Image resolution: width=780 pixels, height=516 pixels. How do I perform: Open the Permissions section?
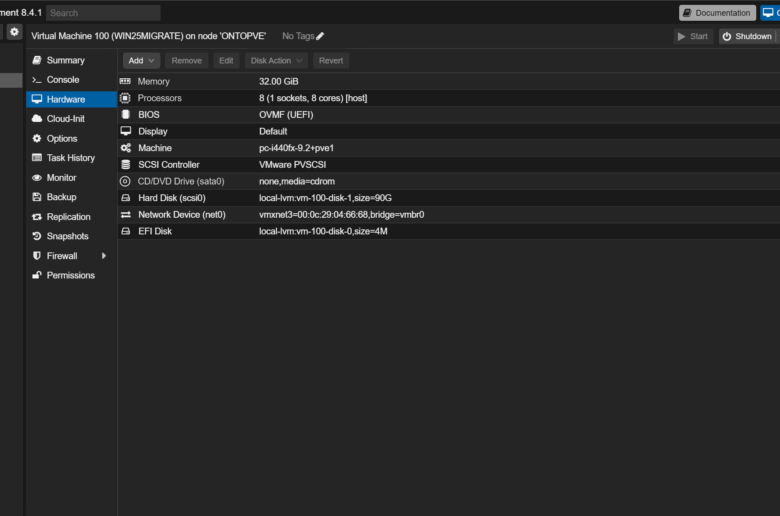[71, 275]
